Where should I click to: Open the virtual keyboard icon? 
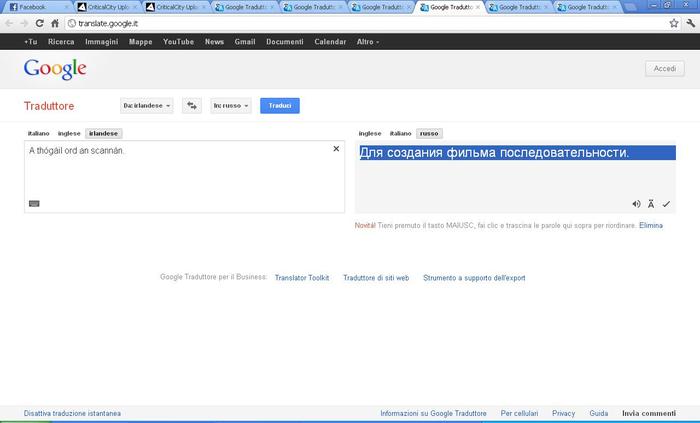pyautogui.click(x=34, y=203)
